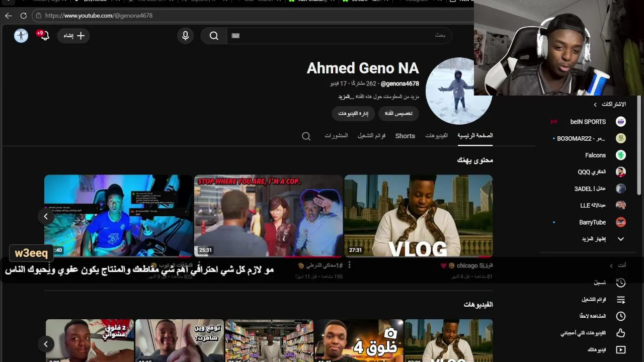Click the channel search magnifier icon
This screenshot has height=362, width=644.
(306, 136)
